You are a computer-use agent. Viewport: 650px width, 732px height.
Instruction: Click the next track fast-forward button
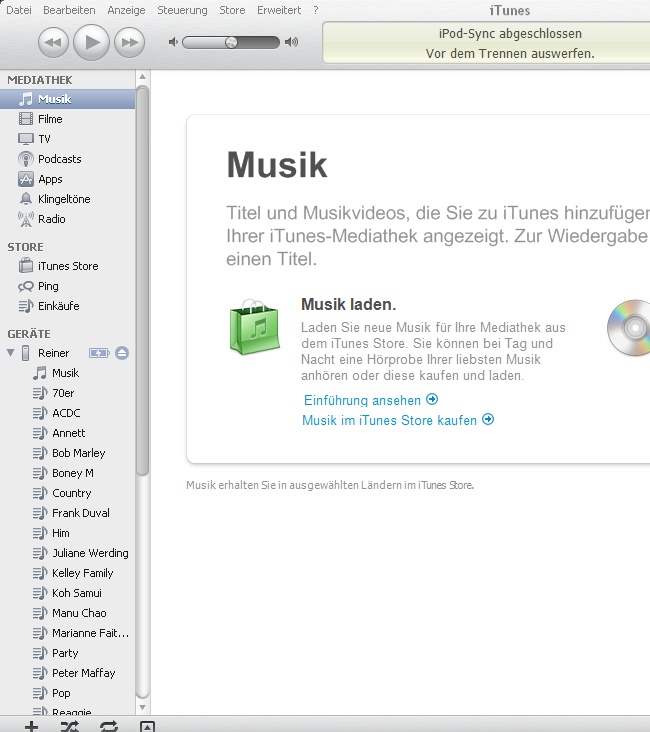pos(129,42)
